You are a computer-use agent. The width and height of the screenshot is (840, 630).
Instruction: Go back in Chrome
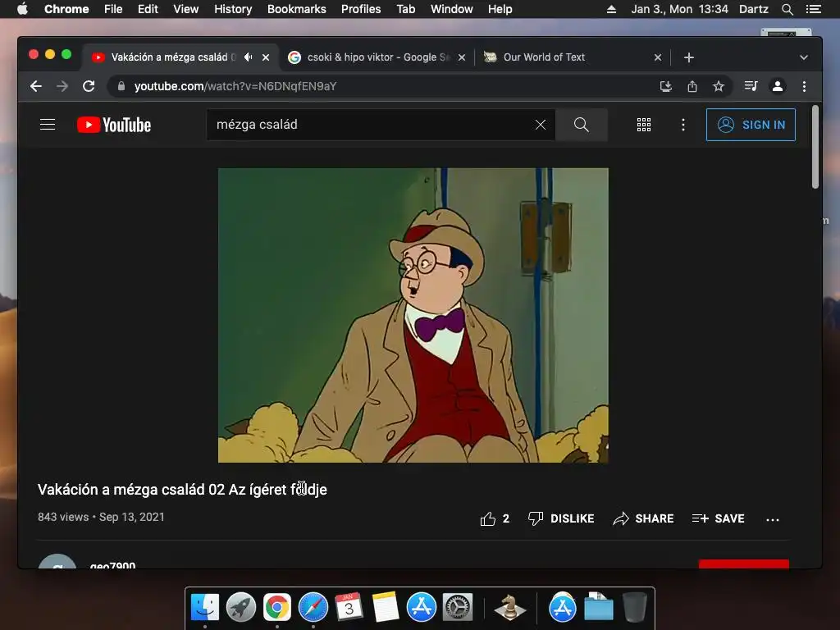[x=36, y=86]
